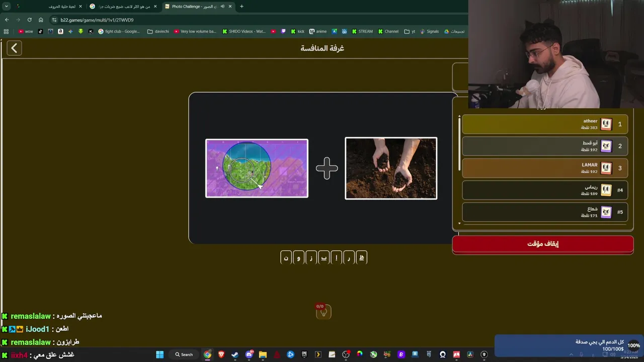Screen dimensions: 644x362
Task: Open the Signals bookmark
Action: [x=429, y=31]
